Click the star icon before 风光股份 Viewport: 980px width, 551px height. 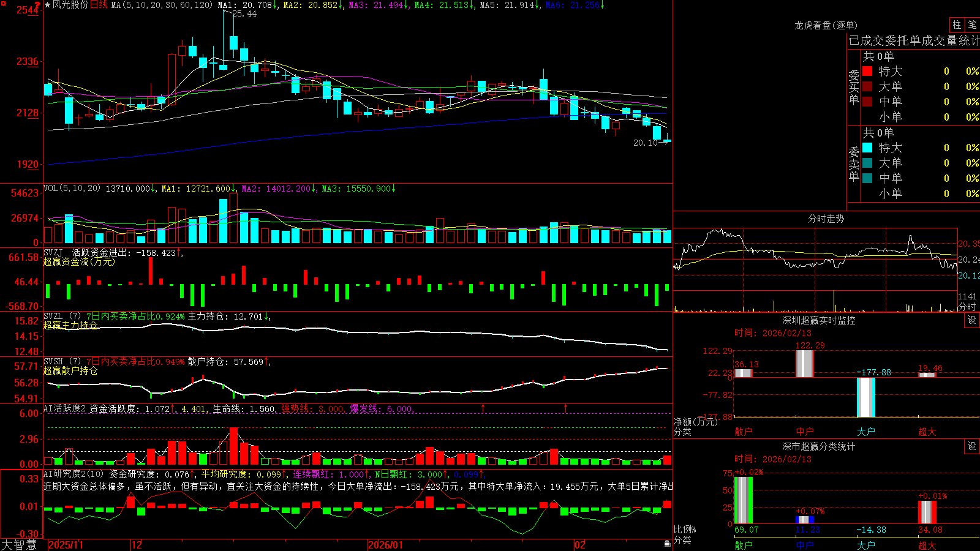click(48, 5)
